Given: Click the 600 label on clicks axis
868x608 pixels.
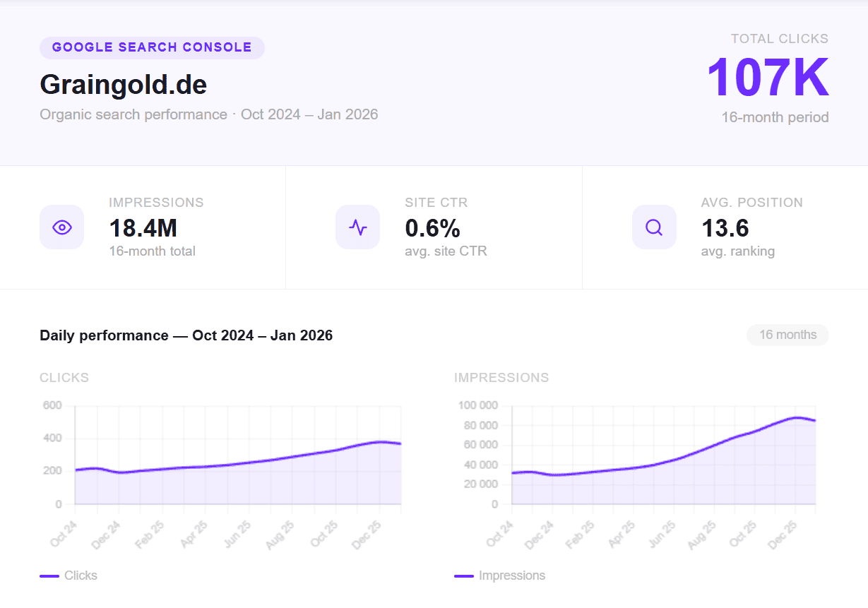Looking at the screenshot, I should 52,405.
